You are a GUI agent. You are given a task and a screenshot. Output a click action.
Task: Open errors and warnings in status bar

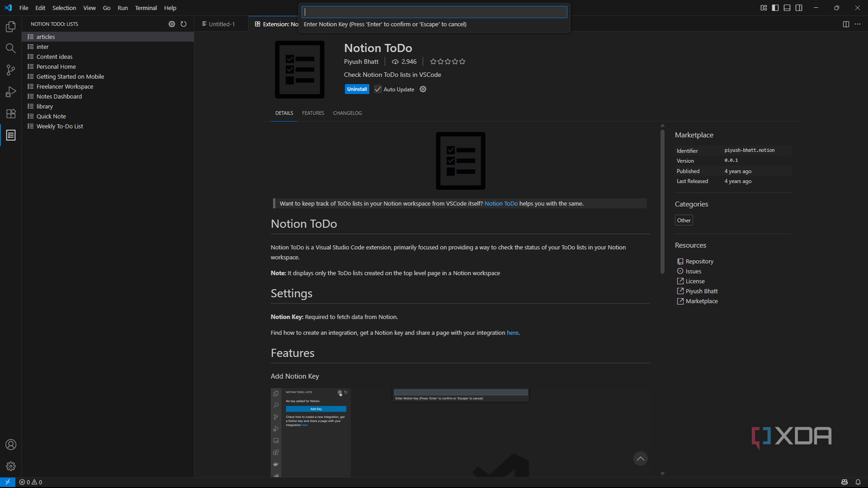[x=31, y=482]
